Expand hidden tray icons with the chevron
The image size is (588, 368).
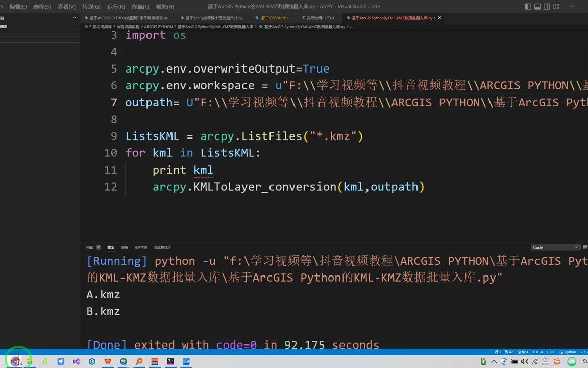click(494, 361)
